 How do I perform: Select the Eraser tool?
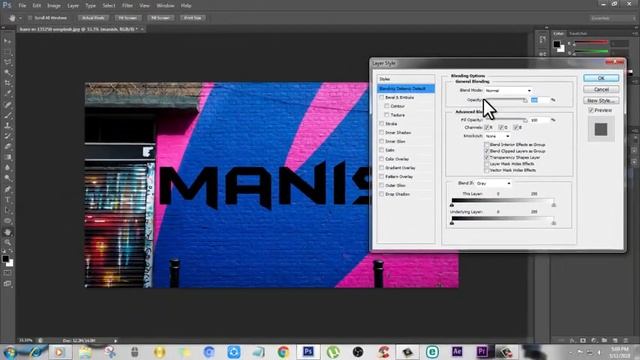7,147
